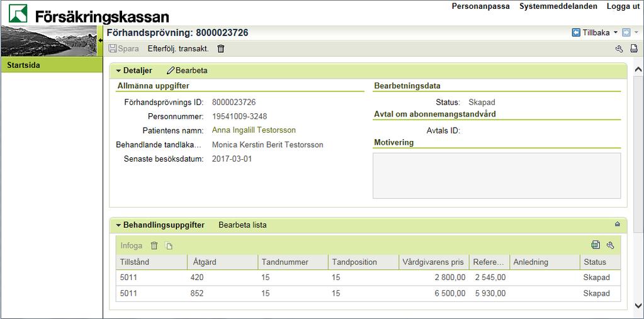Click the Tandposition column header
The image size is (644, 319).
(364, 262)
